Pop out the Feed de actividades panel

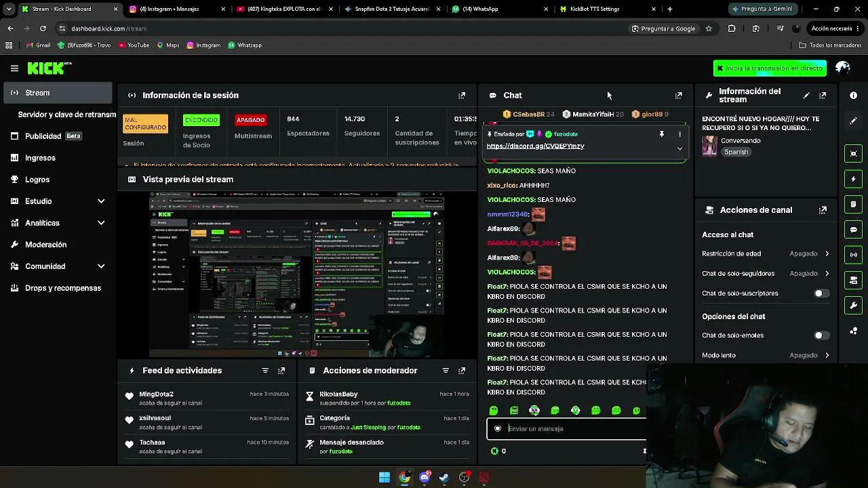(281, 371)
